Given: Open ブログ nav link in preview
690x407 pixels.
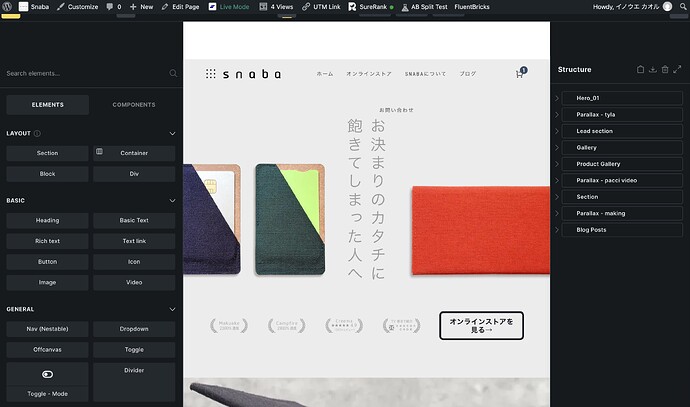Looking at the screenshot, I should click(x=468, y=74).
